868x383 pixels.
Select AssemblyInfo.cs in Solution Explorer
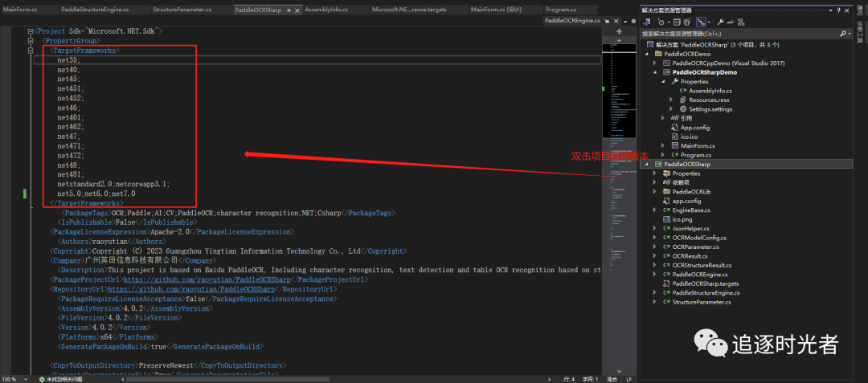[x=710, y=91]
